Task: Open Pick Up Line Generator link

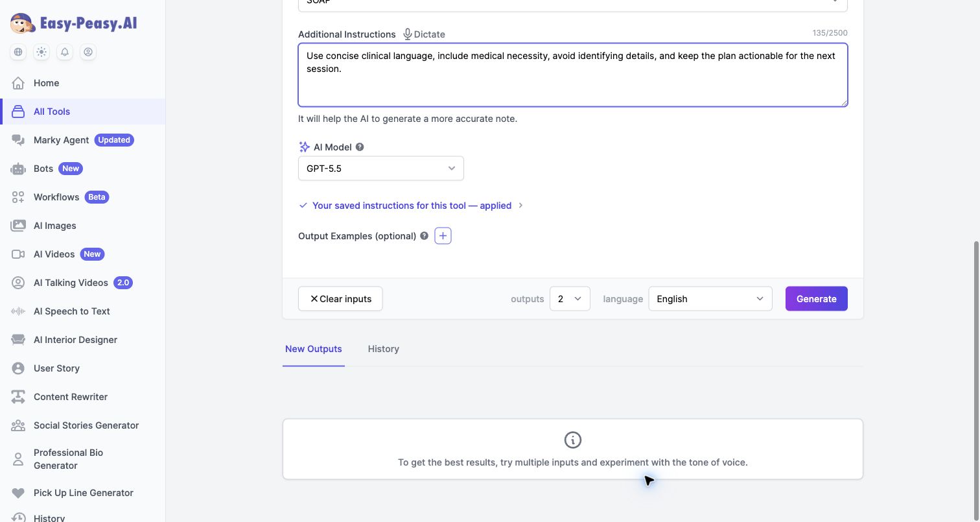Action: coord(83,493)
